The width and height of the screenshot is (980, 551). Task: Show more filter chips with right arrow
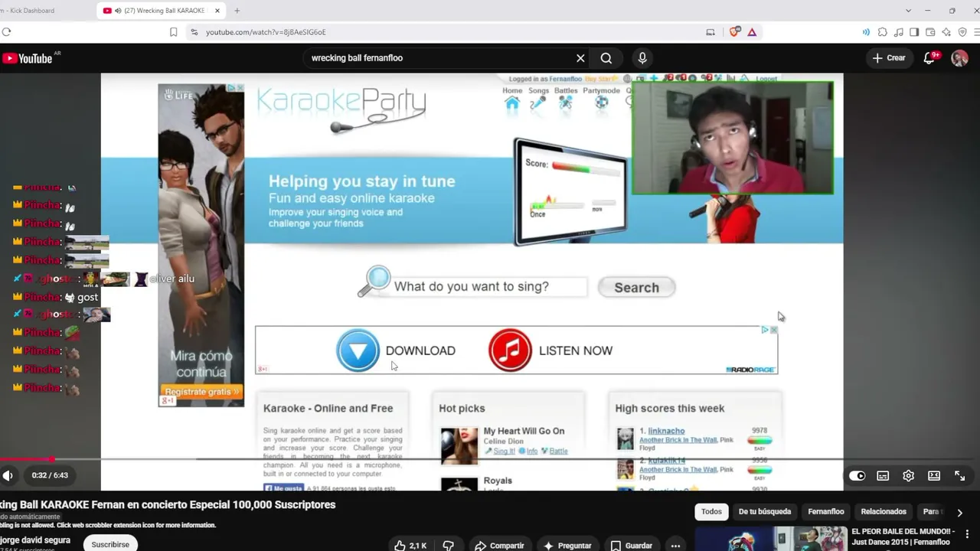pyautogui.click(x=959, y=512)
